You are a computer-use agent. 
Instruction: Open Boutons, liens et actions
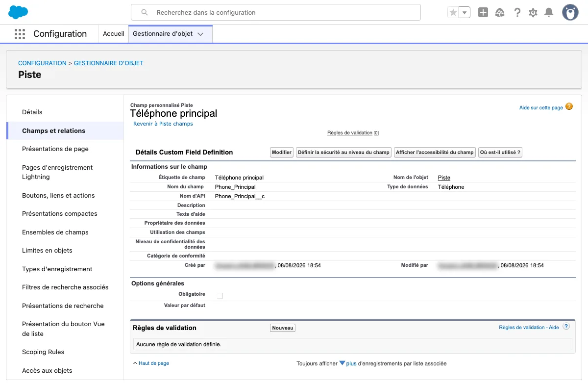click(58, 196)
